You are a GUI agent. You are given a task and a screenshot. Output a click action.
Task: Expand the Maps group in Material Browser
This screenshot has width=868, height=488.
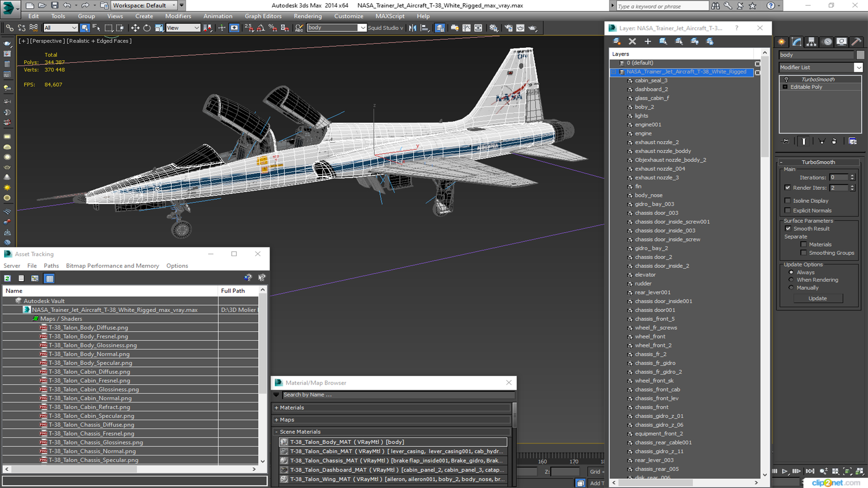(276, 420)
